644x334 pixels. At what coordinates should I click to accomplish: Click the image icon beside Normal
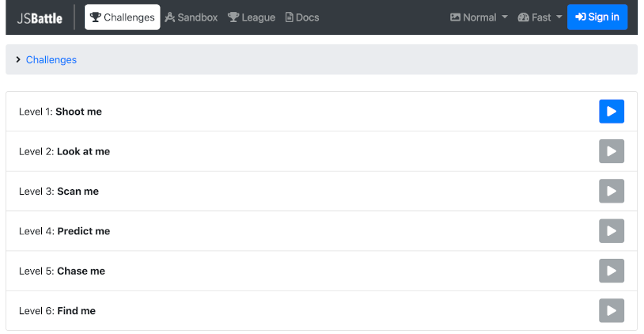coord(455,17)
